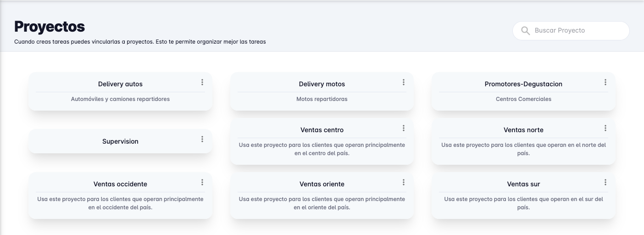644x235 pixels.
Task: Open the options menu for Ventas sur
Action: 605,182
